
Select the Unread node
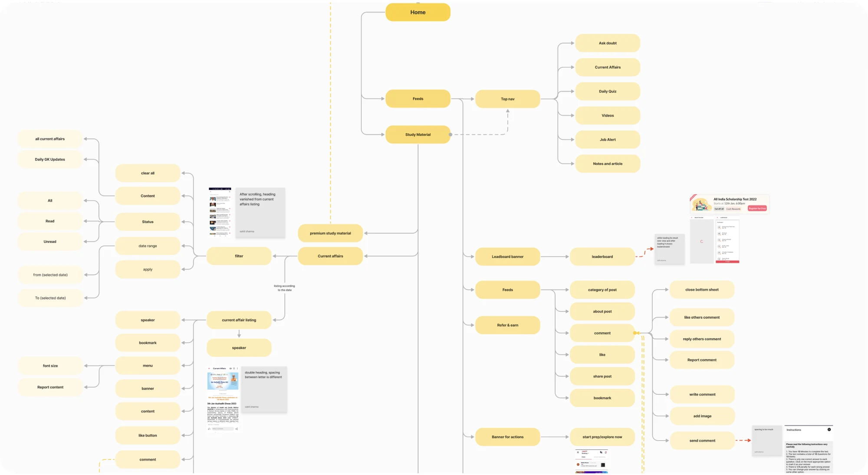(x=50, y=241)
